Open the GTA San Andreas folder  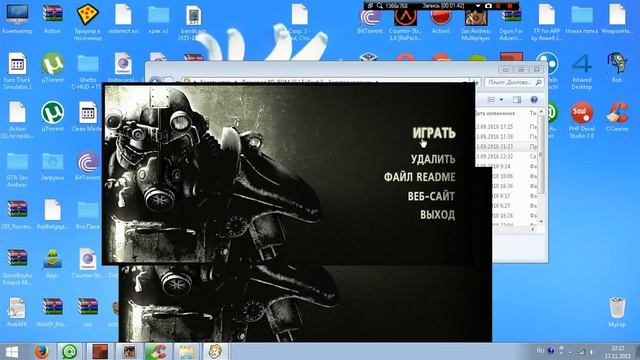pyautogui.click(x=17, y=169)
